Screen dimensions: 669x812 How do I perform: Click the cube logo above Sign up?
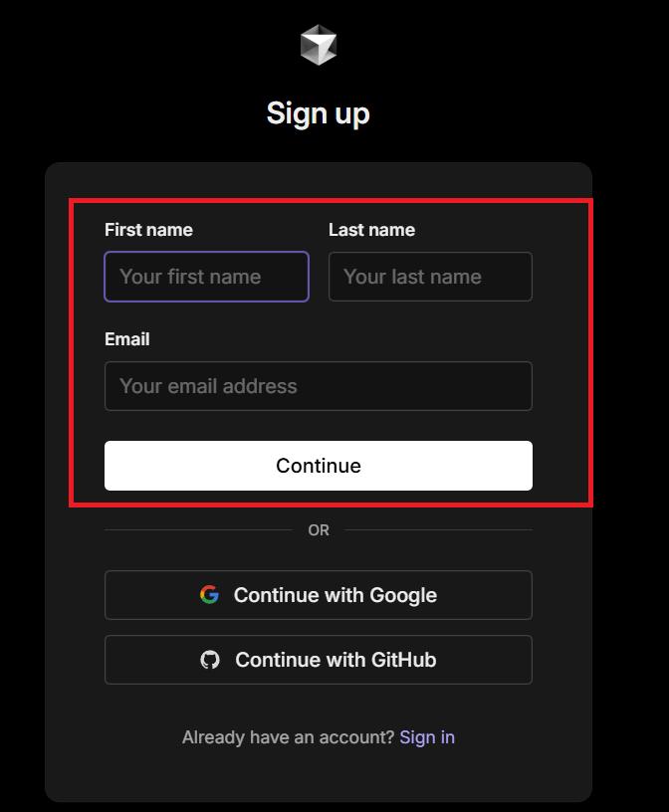pos(319,45)
